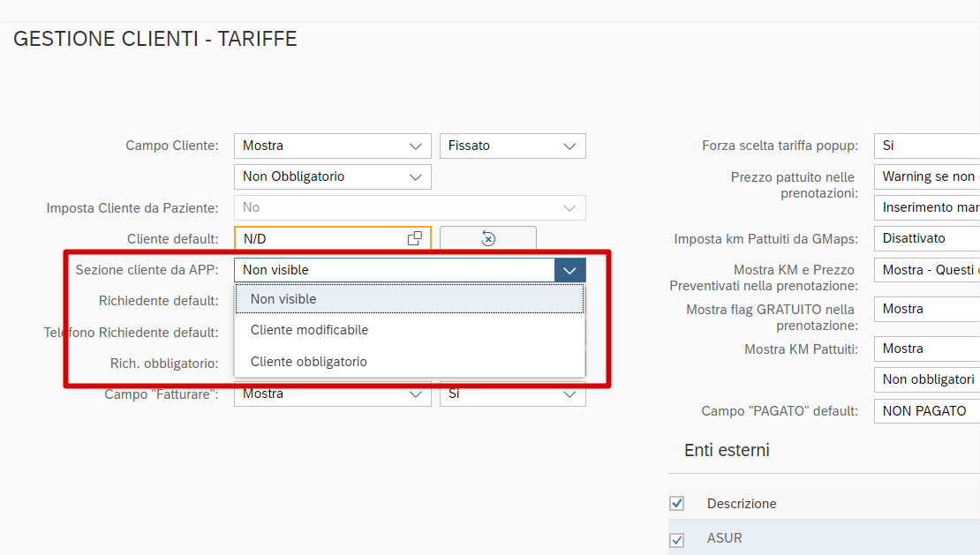
Task: Collapse the Sezione cliente da APP dropdown arrow
Action: click(569, 270)
